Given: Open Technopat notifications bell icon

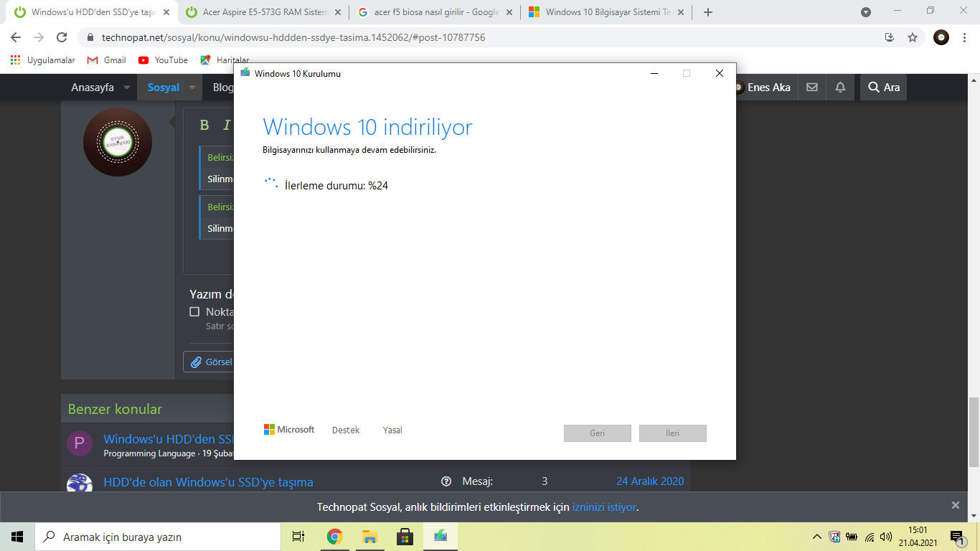Looking at the screenshot, I should click(x=840, y=88).
